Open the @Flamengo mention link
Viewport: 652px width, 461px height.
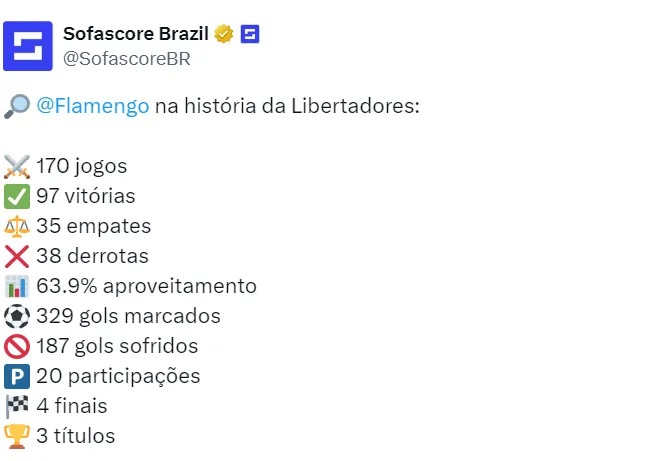pos(93,106)
